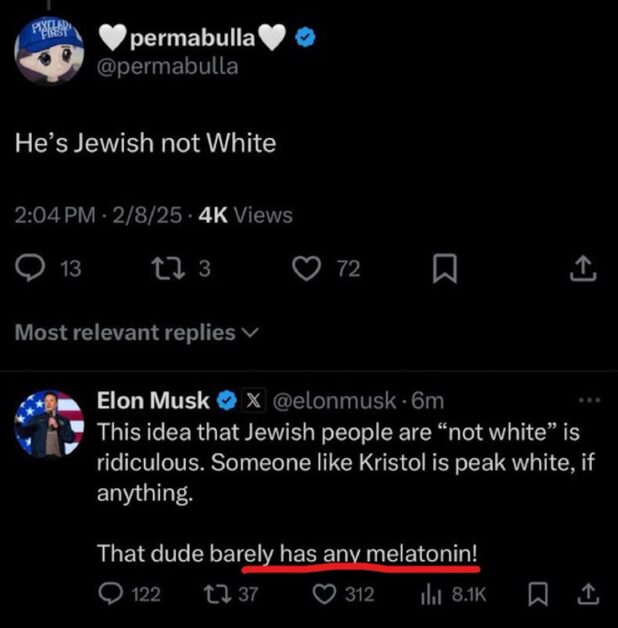Open Elon Musk's profile avatar
Viewport: 618px width, 628px height.
pos(49,425)
